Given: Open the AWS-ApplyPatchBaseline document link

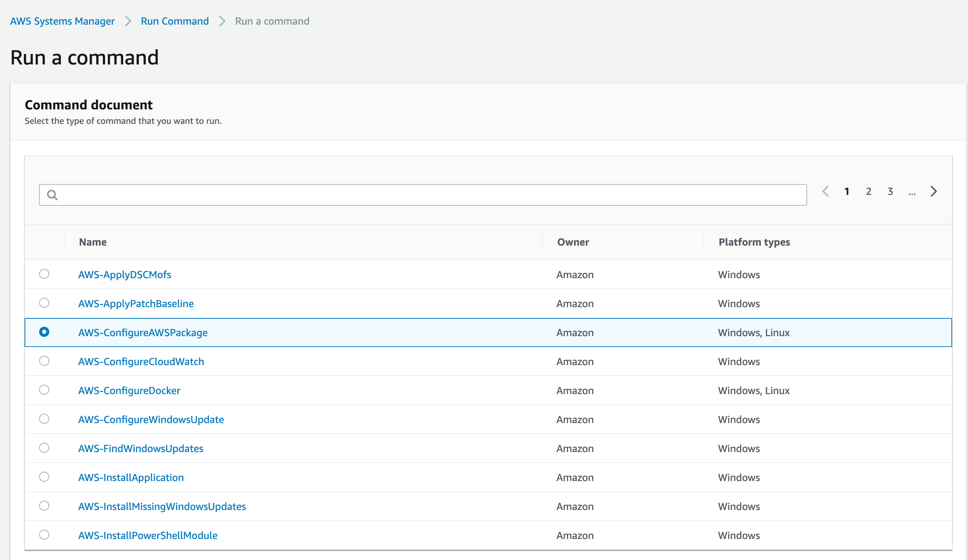Looking at the screenshot, I should (x=136, y=304).
